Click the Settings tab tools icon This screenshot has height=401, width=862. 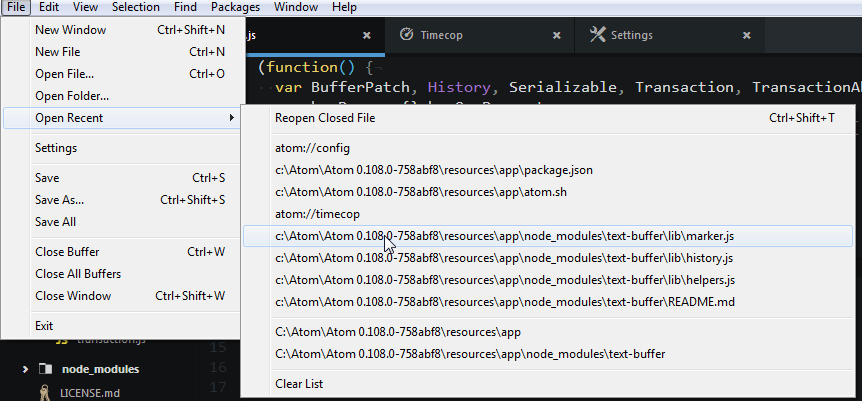(596, 35)
